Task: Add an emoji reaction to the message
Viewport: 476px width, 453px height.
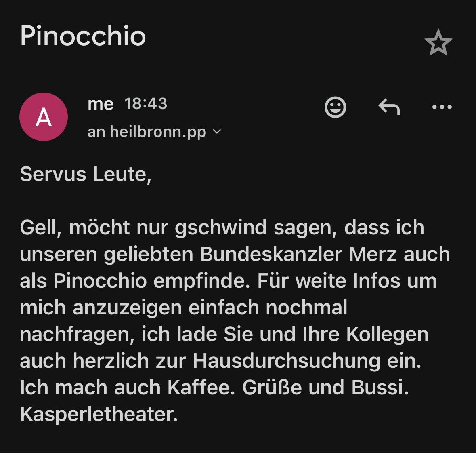Action: [x=335, y=107]
